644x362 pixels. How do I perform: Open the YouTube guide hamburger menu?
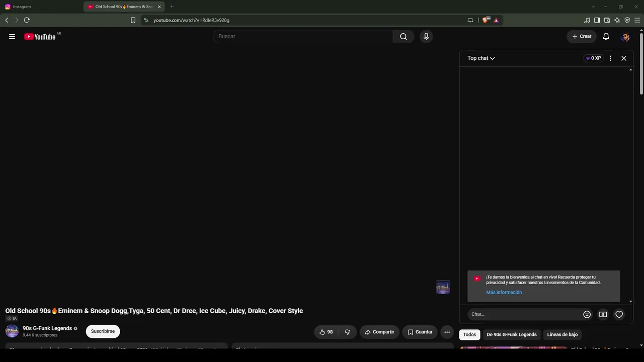12,36
